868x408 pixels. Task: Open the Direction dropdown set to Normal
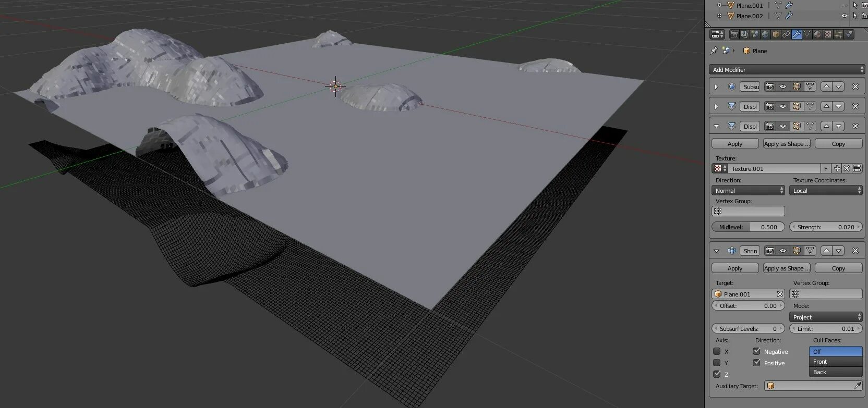(748, 190)
